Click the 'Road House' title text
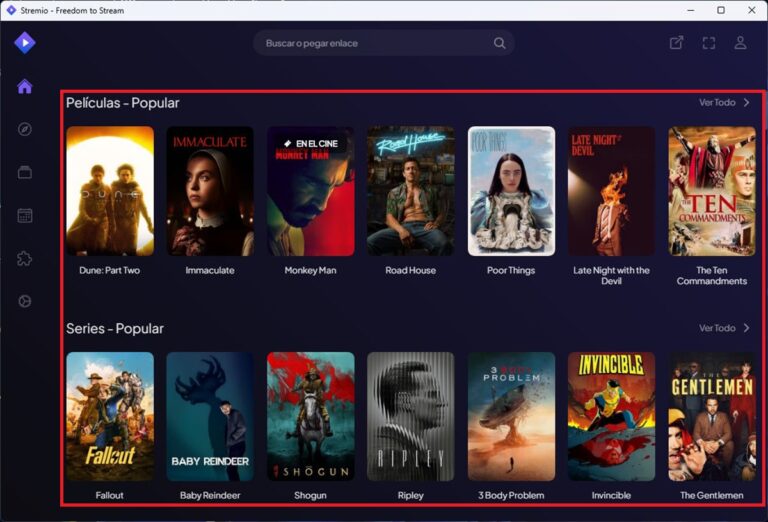Viewport: 768px width, 522px height. 410,270
